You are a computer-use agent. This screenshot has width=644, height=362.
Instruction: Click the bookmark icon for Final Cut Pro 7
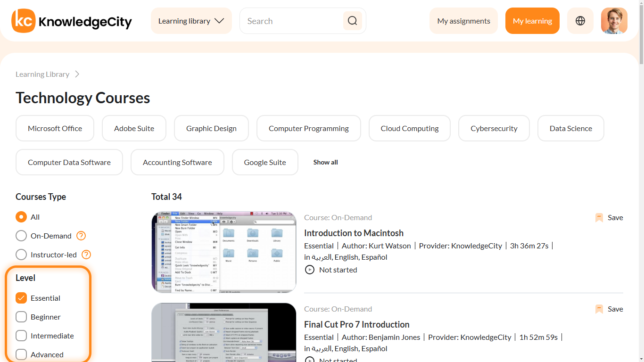599,309
